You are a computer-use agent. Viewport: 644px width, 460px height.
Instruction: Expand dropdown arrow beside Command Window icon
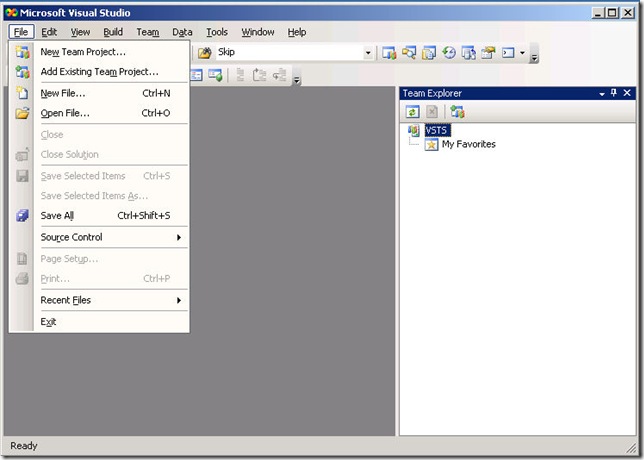pos(522,53)
